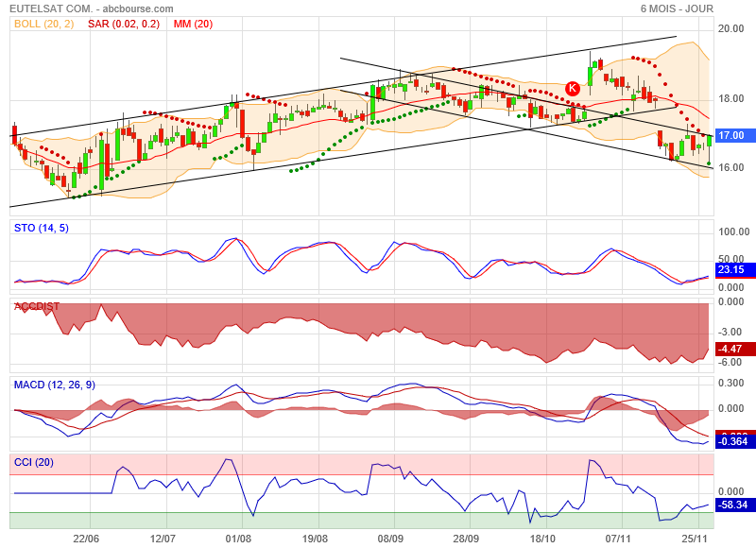Click the blue -0.364 MACD value tag
Image resolution: width=756 pixels, height=548 pixels.
tap(734, 441)
